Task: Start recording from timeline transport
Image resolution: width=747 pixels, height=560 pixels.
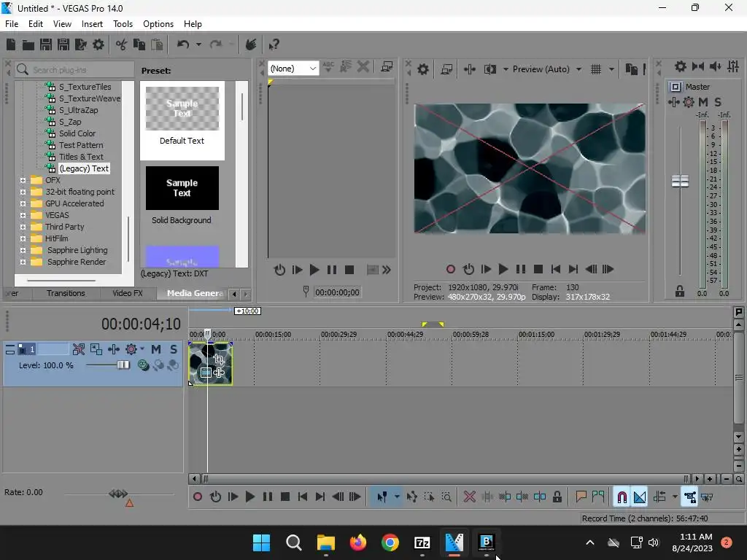Action: pos(197,497)
